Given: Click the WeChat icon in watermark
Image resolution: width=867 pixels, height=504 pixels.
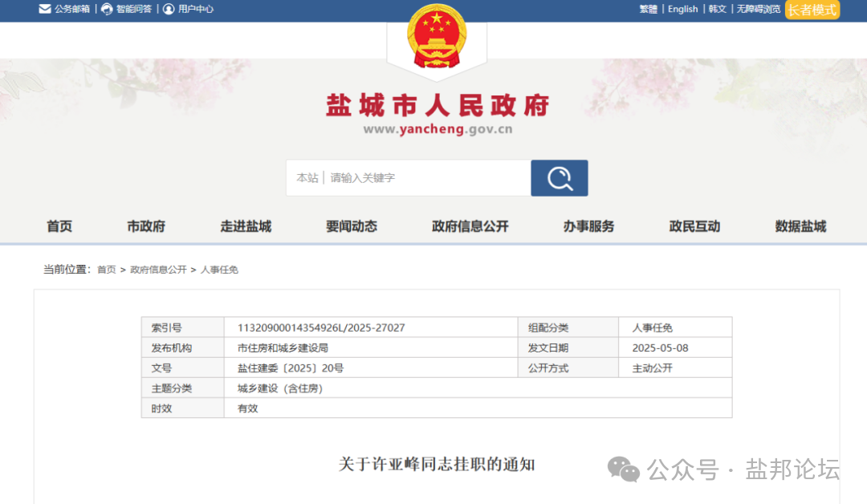Looking at the screenshot, I should pos(624,469).
